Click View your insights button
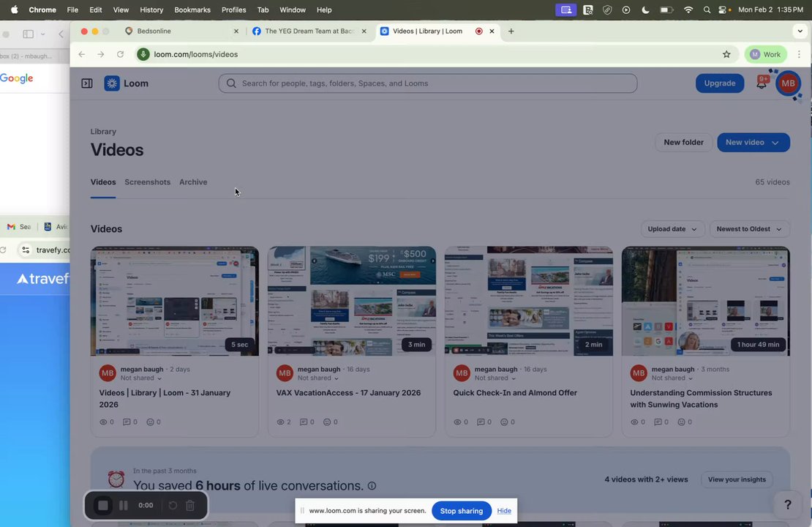 pyautogui.click(x=737, y=480)
